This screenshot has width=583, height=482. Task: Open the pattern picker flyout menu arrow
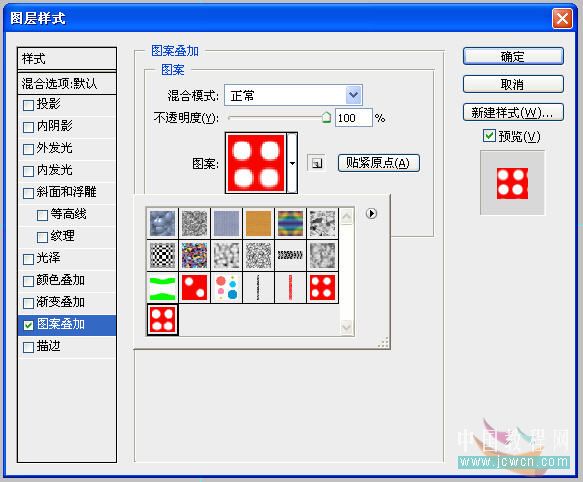pyautogui.click(x=371, y=213)
